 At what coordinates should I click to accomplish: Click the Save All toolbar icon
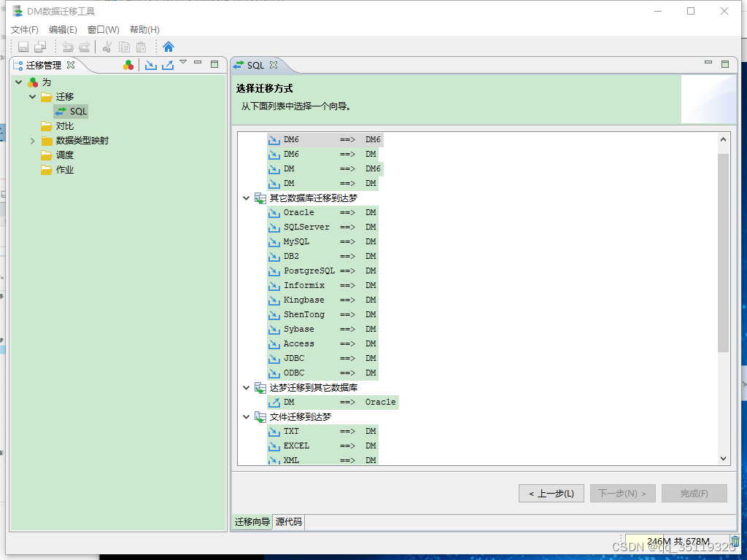coord(41,47)
